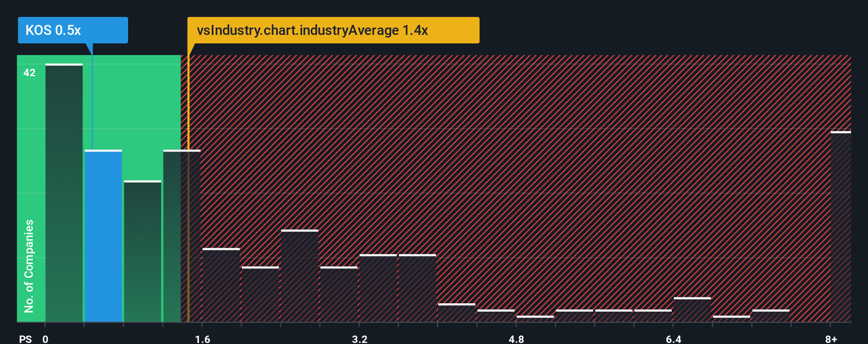Select the blue KOS histogram bar
Image resolution: width=868 pixels, height=344 pixels.
tap(103, 236)
